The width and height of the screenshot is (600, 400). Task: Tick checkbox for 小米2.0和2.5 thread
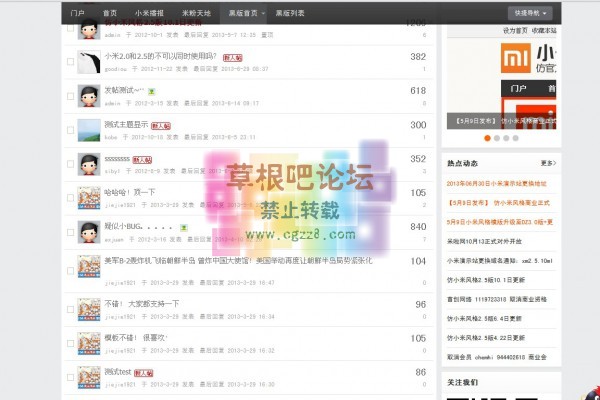tap(70, 62)
